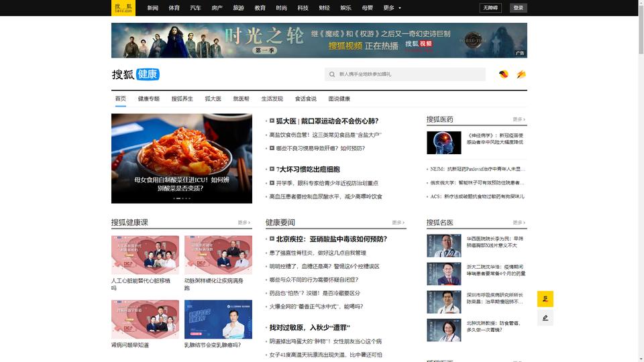The image size is (644, 362).
Task: Open 人工心脏能替代心脏移植吗 course thumbnail
Action: 145,255
